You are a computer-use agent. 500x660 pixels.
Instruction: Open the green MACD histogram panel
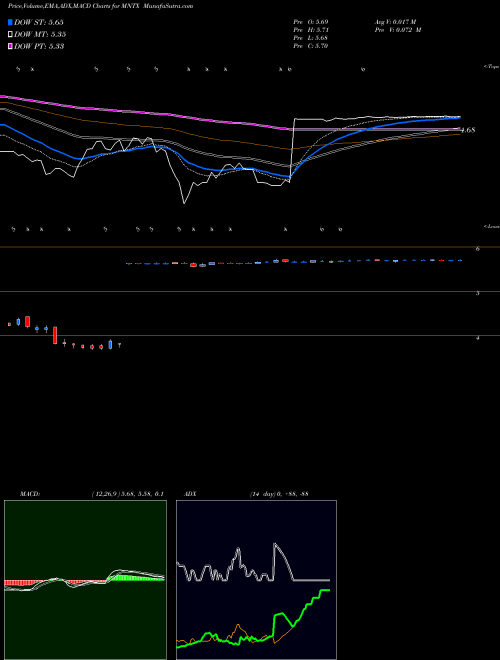85,580
